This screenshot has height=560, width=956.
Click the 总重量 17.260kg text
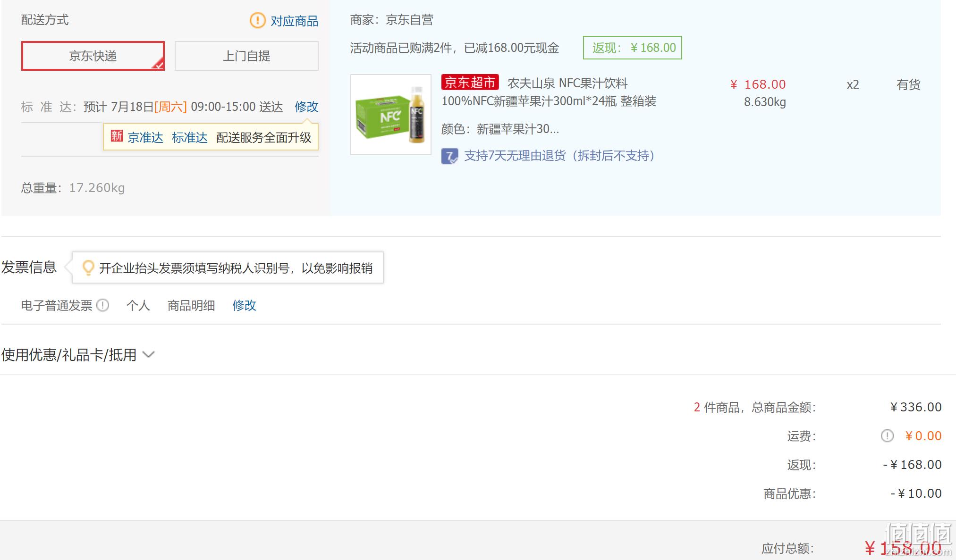pos(73,188)
